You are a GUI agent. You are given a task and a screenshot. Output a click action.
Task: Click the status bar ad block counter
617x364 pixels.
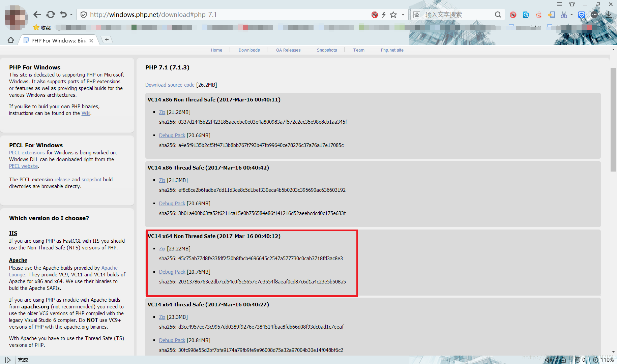[x=580, y=360]
